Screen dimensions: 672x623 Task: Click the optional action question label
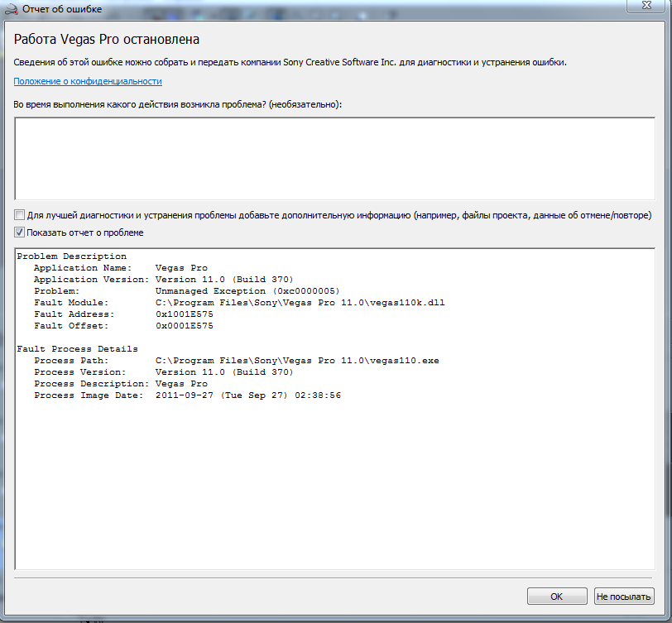178,104
